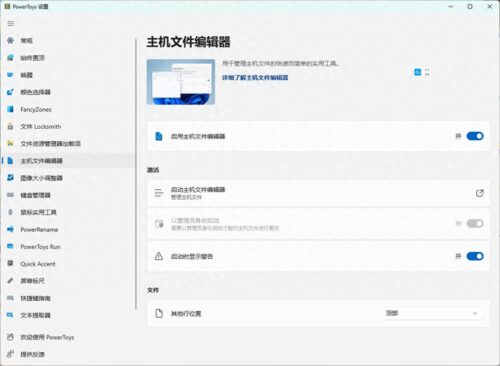Click the 主机文件编辑器 page heading

click(x=188, y=42)
